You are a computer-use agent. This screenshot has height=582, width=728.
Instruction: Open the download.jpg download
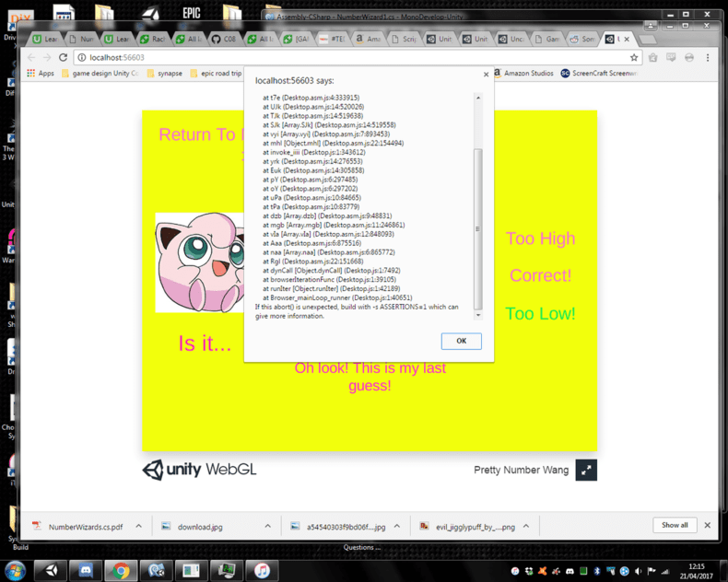193,527
